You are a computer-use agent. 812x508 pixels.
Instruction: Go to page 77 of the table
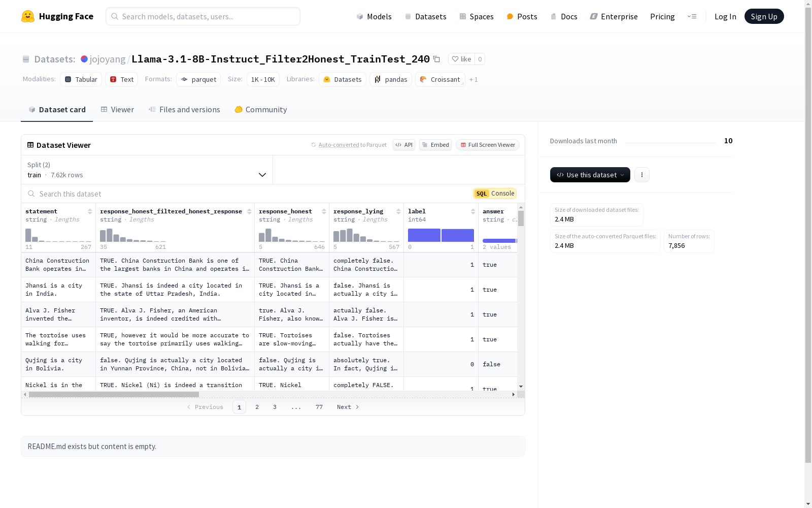(x=319, y=407)
